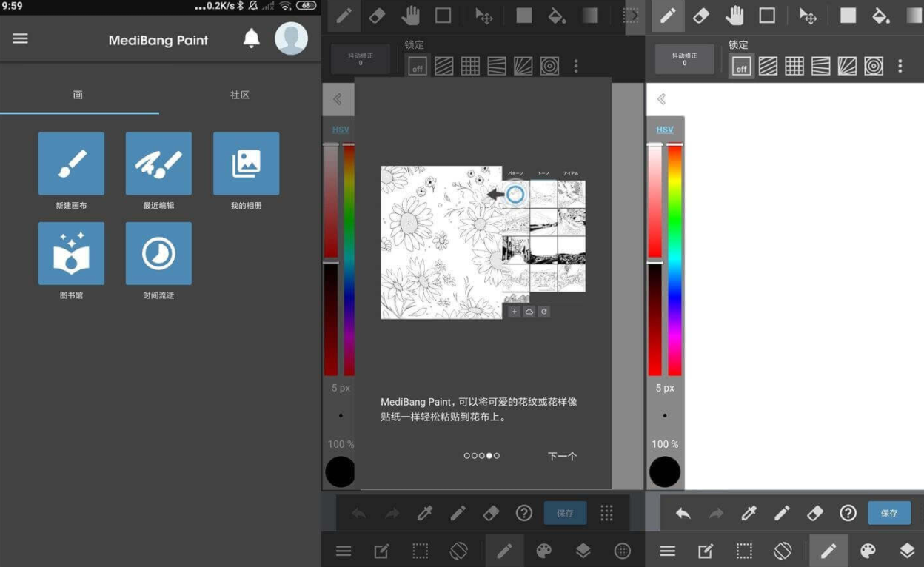Enable horizontal-lines snap on the right screen

pos(821,67)
